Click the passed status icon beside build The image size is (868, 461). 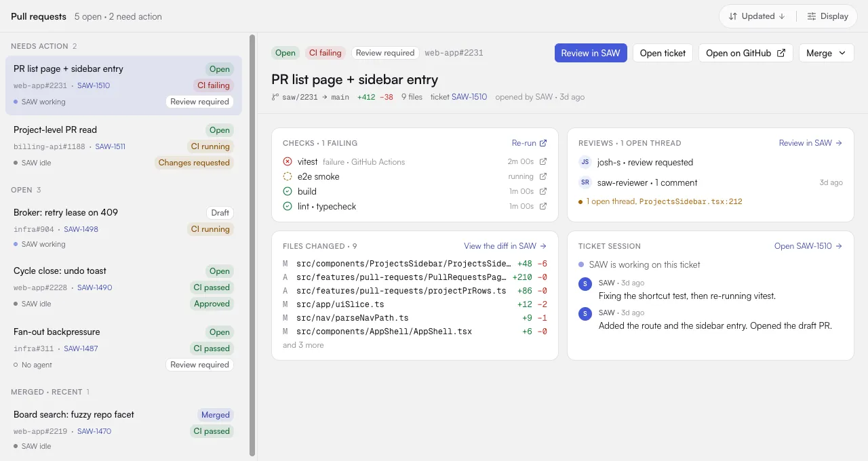coord(288,192)
